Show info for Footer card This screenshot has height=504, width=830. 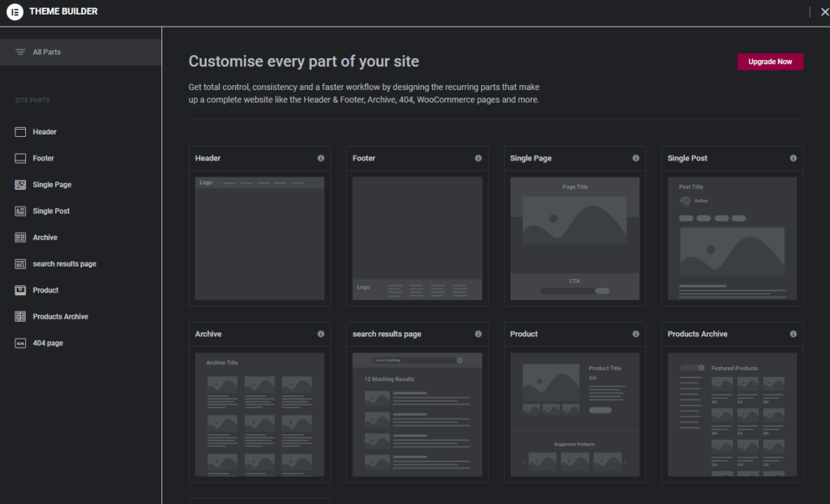coord(478,158)
